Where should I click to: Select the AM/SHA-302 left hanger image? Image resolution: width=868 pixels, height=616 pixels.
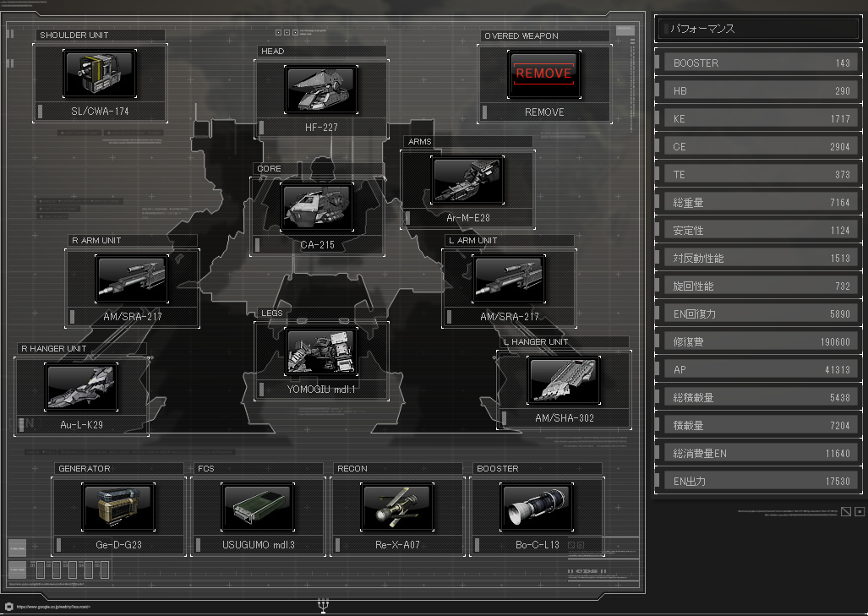(564, 380)
